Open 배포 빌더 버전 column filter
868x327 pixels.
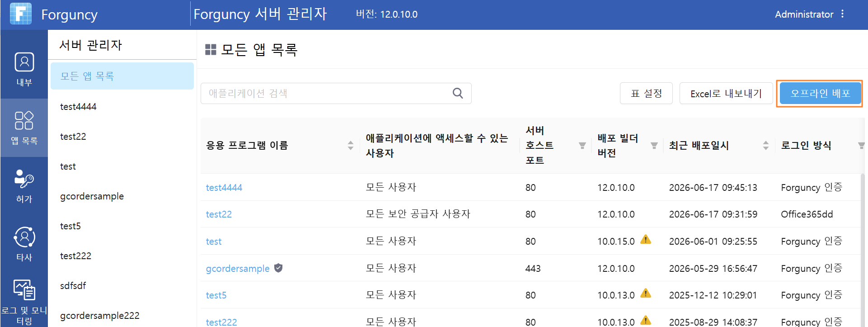(654, 146)
